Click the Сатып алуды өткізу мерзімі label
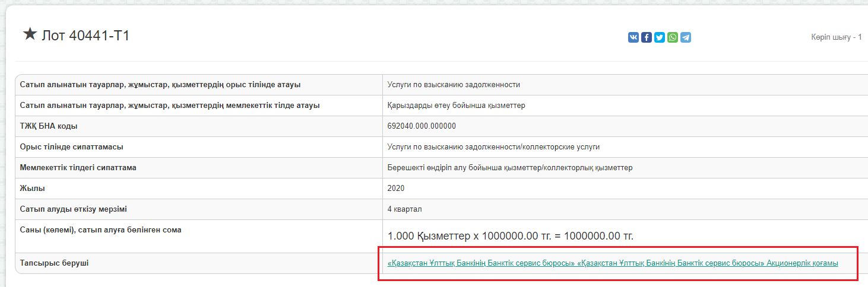 tap(73, 209)
